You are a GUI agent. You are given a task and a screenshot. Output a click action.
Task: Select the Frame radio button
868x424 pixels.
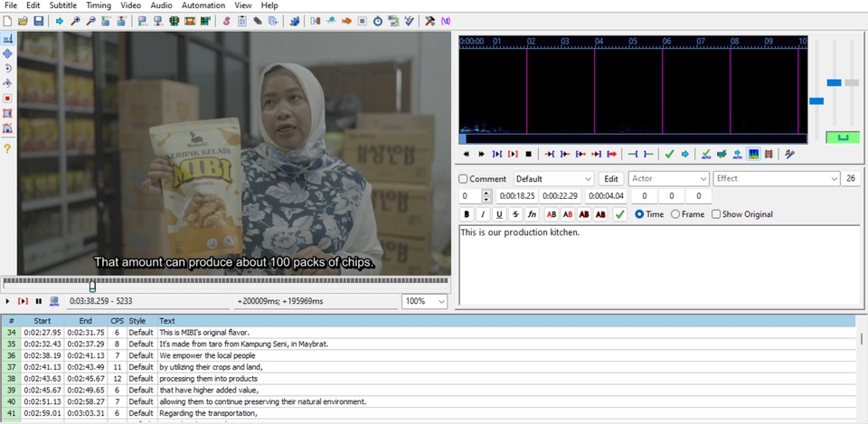675,214
